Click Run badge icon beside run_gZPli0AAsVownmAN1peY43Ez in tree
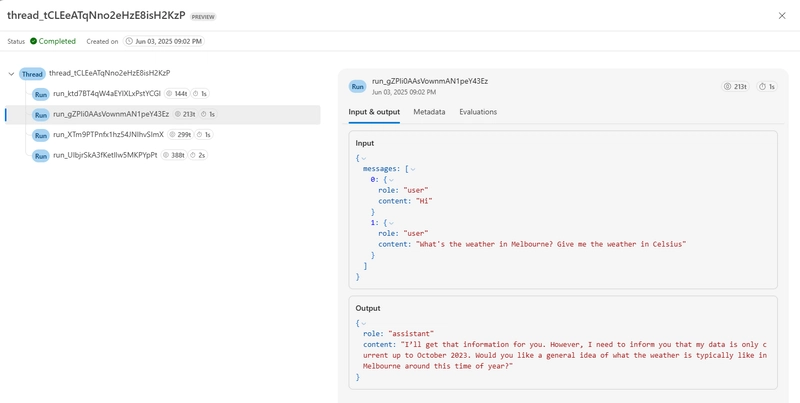800x403 pixels. 41,115
